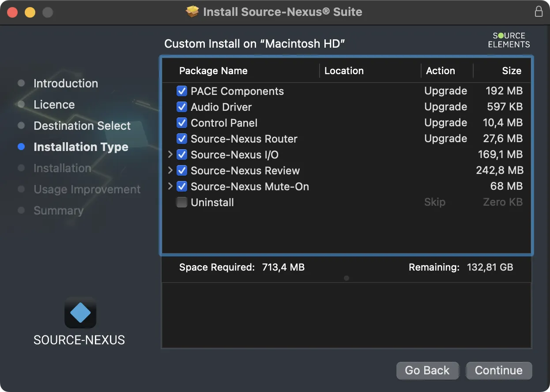The image size is (550, 392).
Task: Click the lock icon in the title bar
Action: pos(539,12)
